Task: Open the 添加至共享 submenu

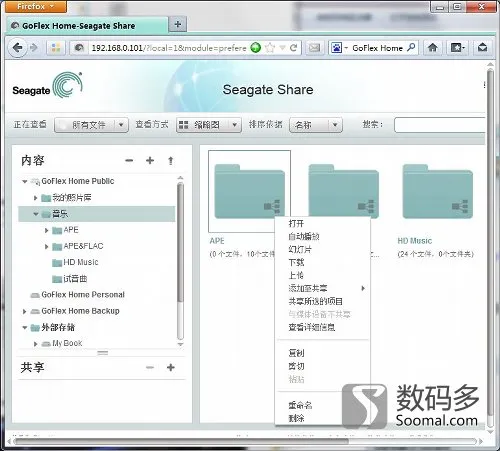Action: 323,288
